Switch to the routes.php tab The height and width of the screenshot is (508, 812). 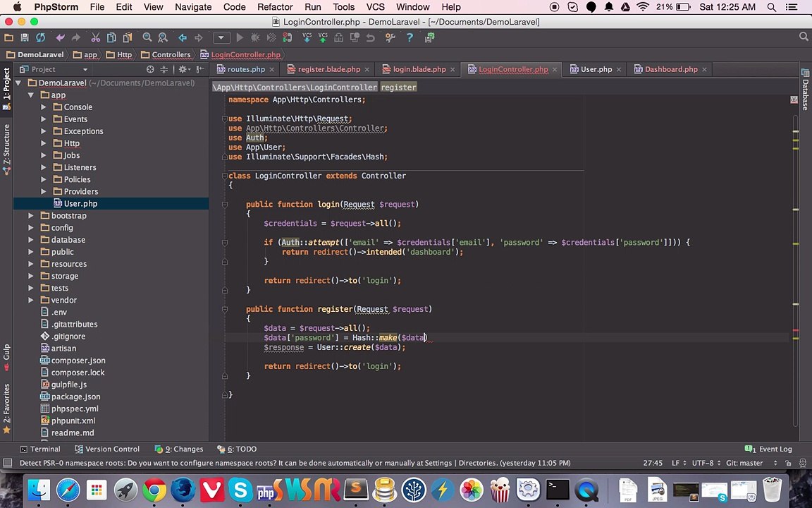tap(245, 69)
